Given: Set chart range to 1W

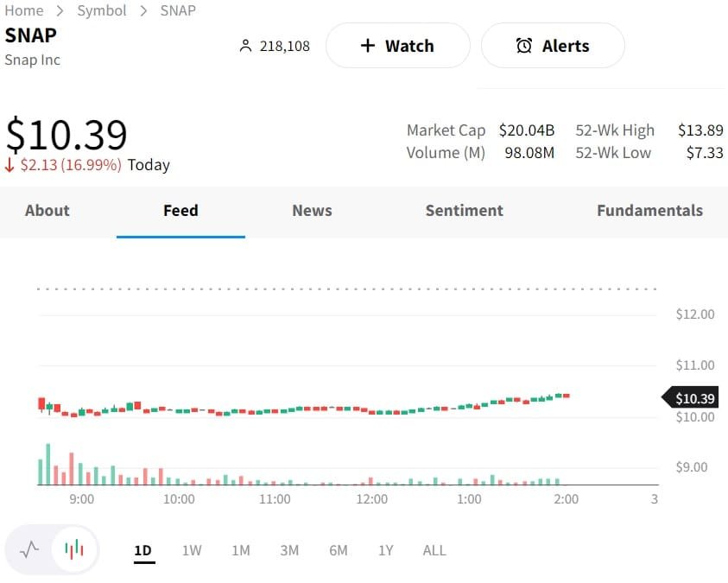Looking at the screenshot, I should (192, 550).
